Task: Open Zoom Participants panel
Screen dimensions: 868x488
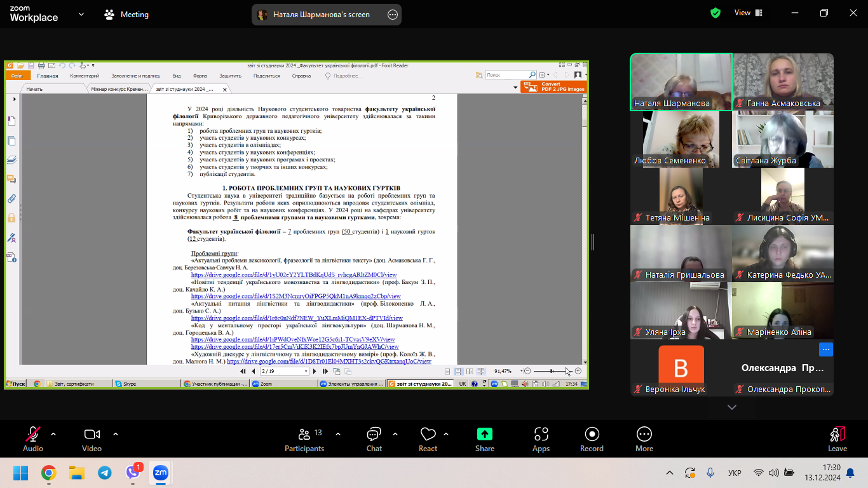Action: (304, 440)
